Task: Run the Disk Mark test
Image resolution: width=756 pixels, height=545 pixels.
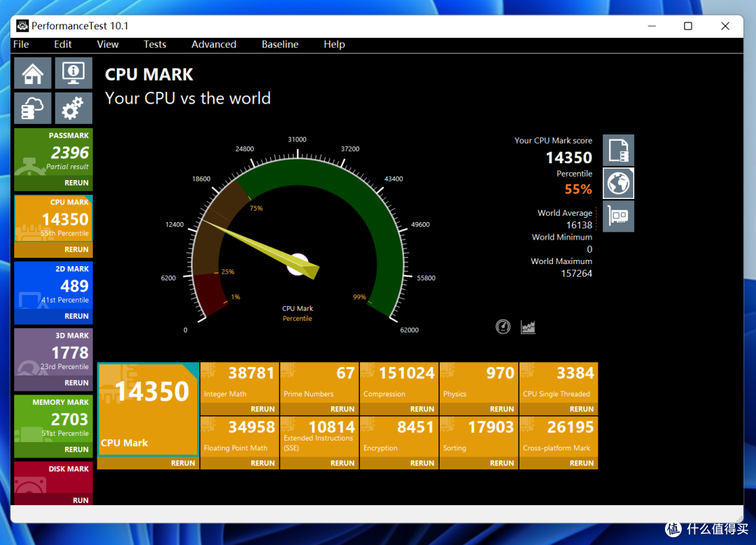Action: click(80, 500)
